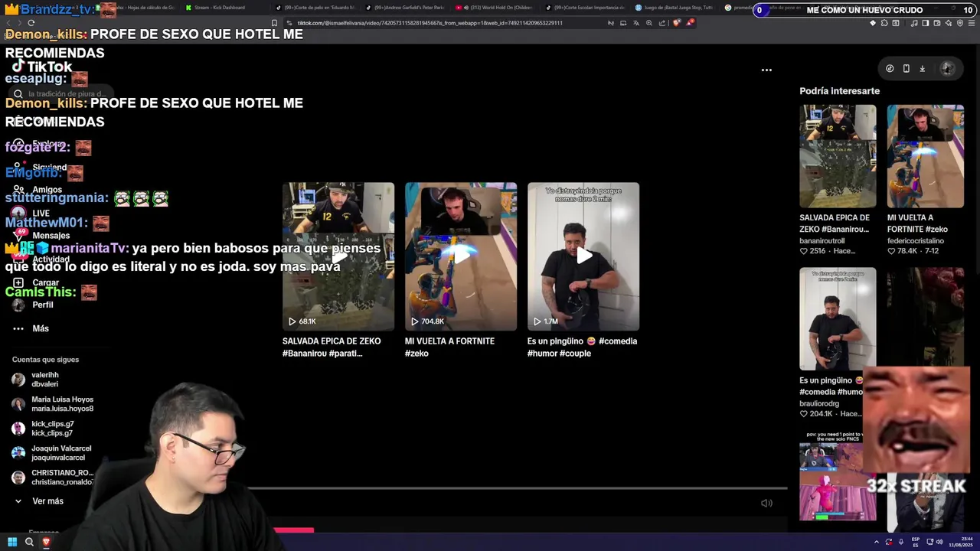Viewport: 980px width, 551px height.
Task: Open kick_clips.g7 followed account
Action: pos(43,429)
